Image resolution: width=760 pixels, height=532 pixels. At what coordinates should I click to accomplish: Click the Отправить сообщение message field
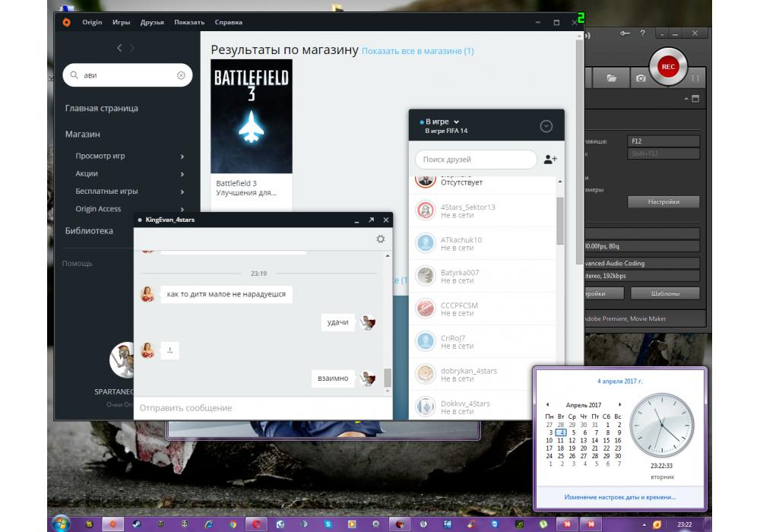[x=263, y=408]
